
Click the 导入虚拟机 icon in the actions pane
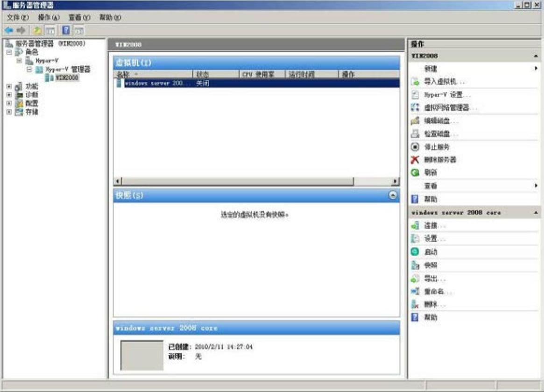point(415,82)
